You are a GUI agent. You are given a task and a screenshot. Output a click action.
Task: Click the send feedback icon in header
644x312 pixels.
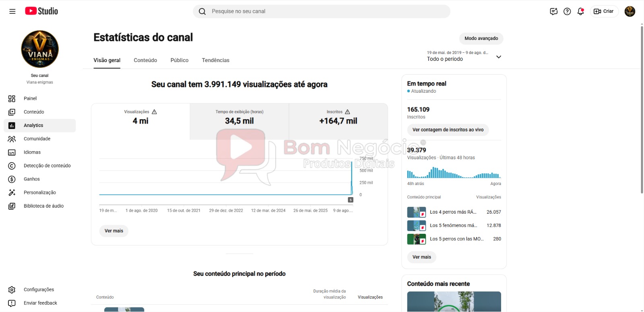click(x=554, y=11)
